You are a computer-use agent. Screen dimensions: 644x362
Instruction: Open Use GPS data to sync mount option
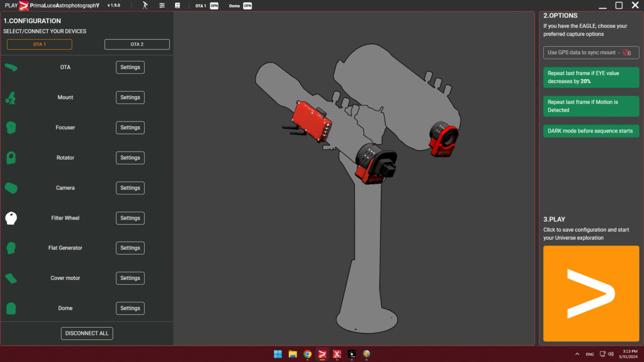tap(591, 52)
